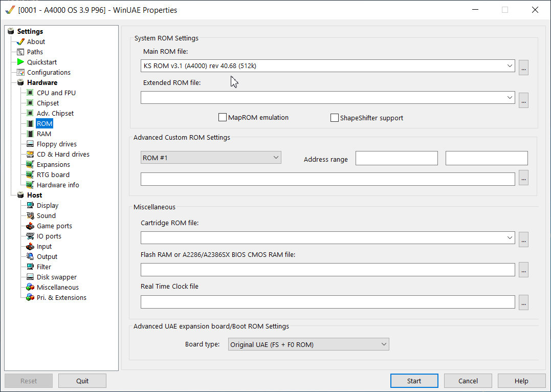
Task: Select ROM in settings tree
Action: [x=45, y=123]
